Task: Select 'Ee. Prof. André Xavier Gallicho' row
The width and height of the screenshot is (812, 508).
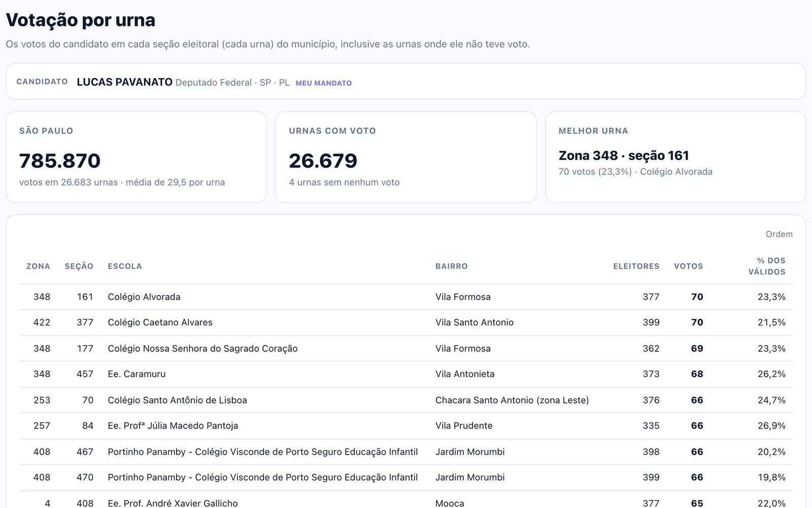Action: 406,500
